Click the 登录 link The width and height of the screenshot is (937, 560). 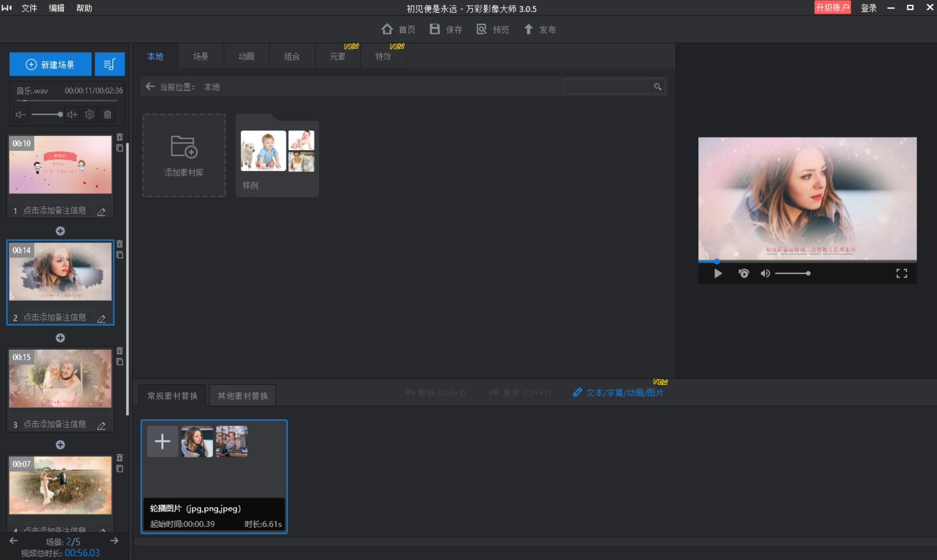pos(869,8)
